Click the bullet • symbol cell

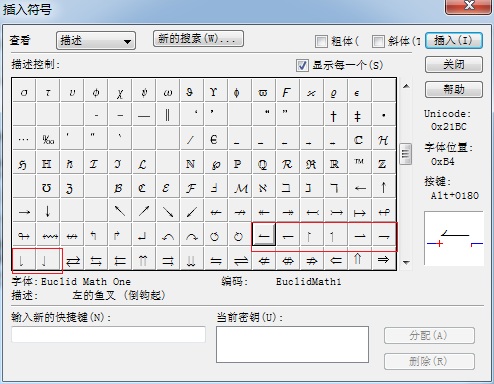click(x=384, y=115)
